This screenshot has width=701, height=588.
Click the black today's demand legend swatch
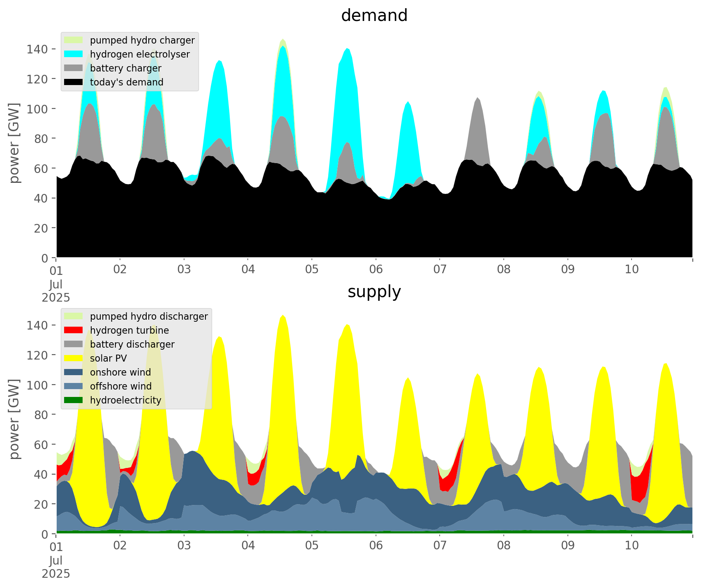(x=74, y=82)
